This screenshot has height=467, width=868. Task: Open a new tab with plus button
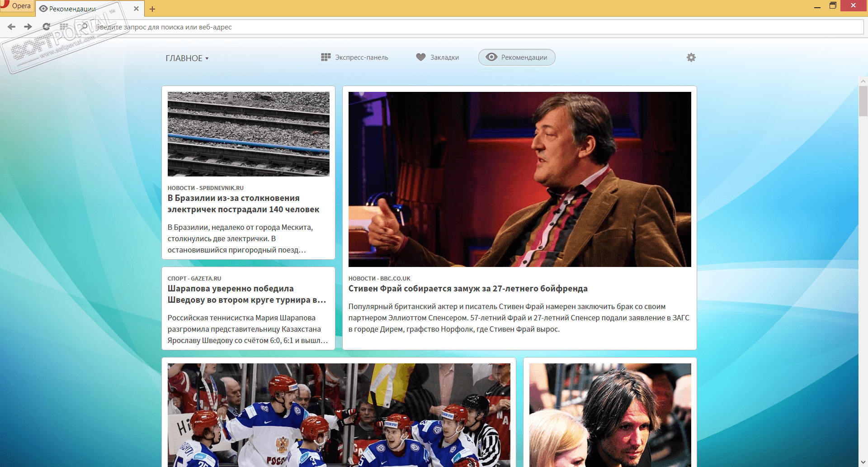click(152, 9)
